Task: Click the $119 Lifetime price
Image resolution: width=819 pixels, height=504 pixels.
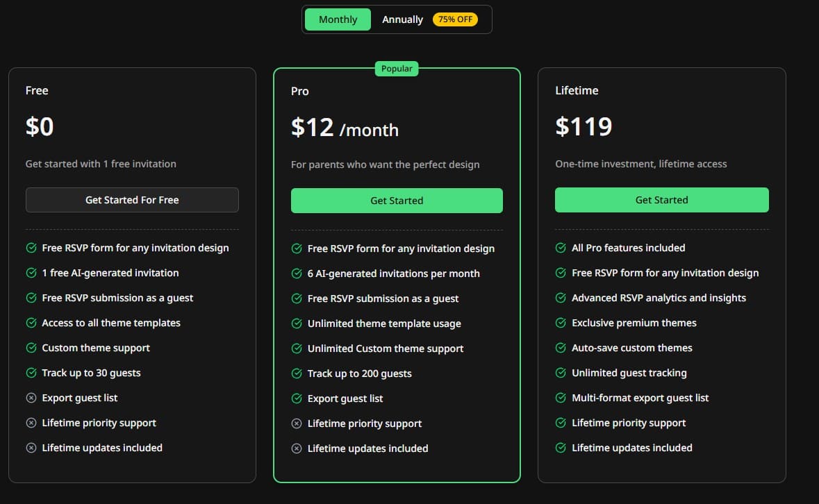Action: coord(584,126)
